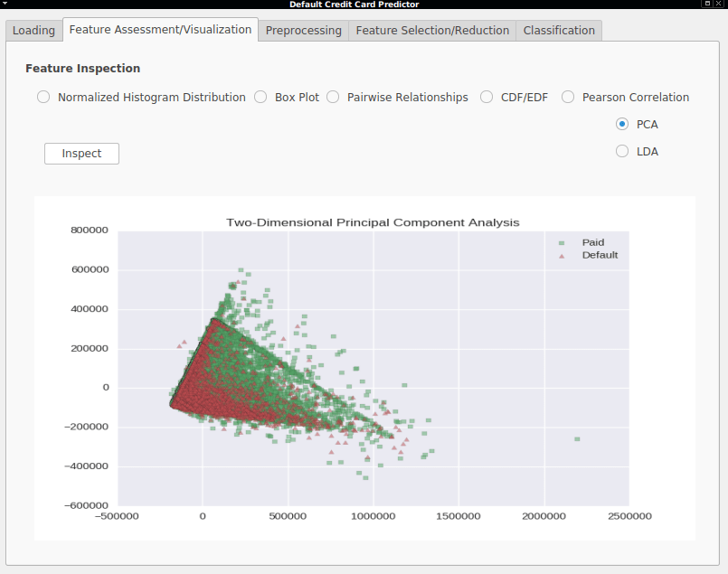Select the PCA radio button
The image size is (728, 574).
coord(622,124)
